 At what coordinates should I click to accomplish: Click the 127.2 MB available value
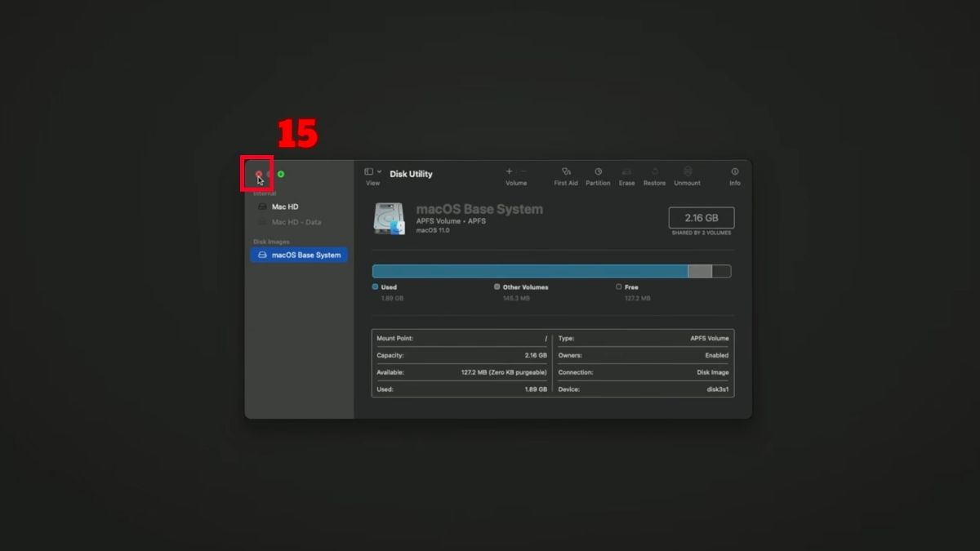pos(504,372)
